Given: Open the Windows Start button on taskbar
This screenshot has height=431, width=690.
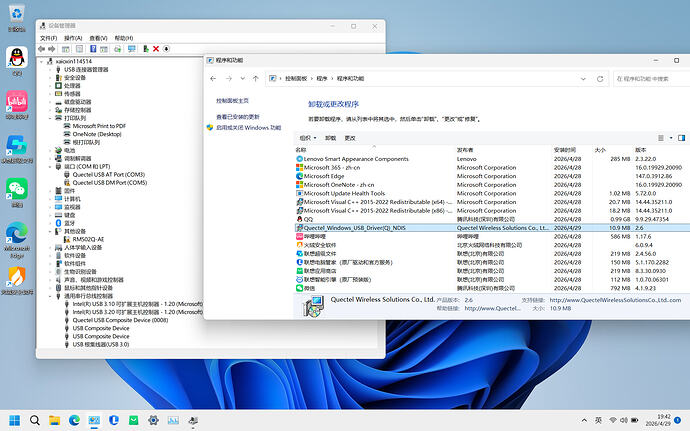Looking at the screenshot, I should pyautogui.click(x=15, y=420).
